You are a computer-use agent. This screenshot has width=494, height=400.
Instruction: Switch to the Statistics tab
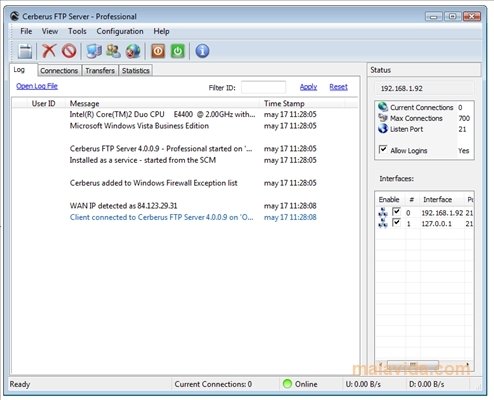[135, 71]
